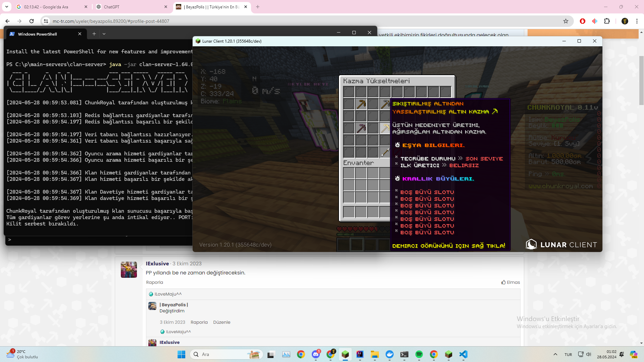Pick the highlighted golden pickaxe item
The width and height of the screenshot is (644, 362).
pos(385,128)
